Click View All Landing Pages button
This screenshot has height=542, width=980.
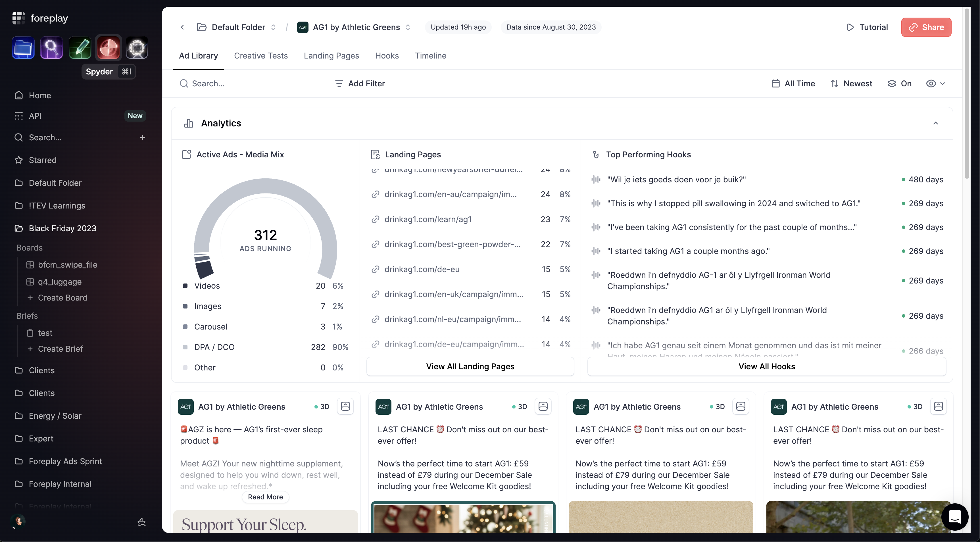tap(470, 366)
